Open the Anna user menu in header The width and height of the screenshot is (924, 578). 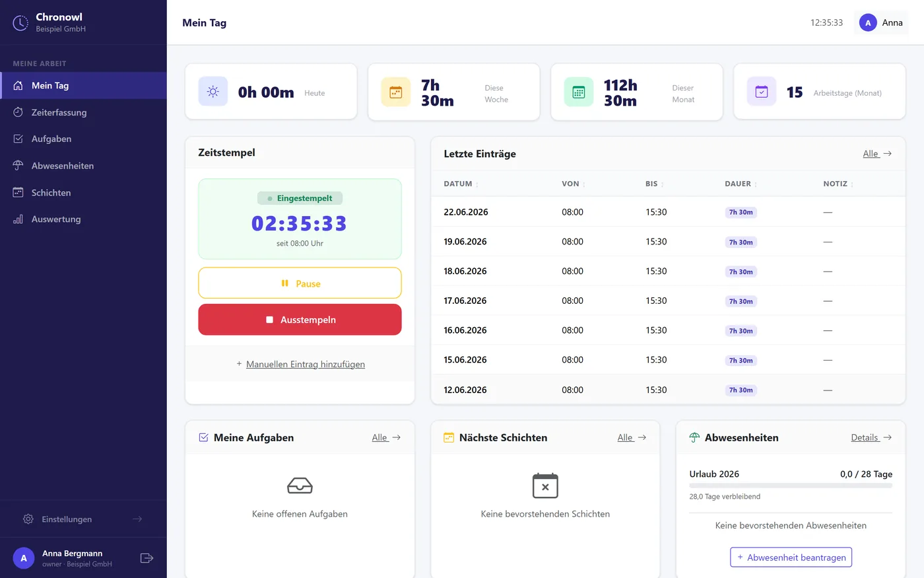pyautogui.click(x=881, y=22)
